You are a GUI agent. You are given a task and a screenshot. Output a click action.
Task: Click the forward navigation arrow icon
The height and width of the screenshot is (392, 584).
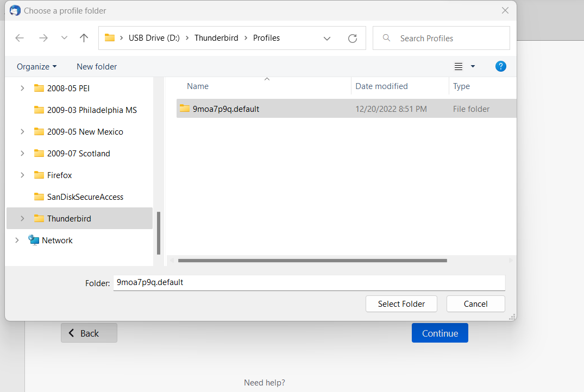click(x=43, y=38)
